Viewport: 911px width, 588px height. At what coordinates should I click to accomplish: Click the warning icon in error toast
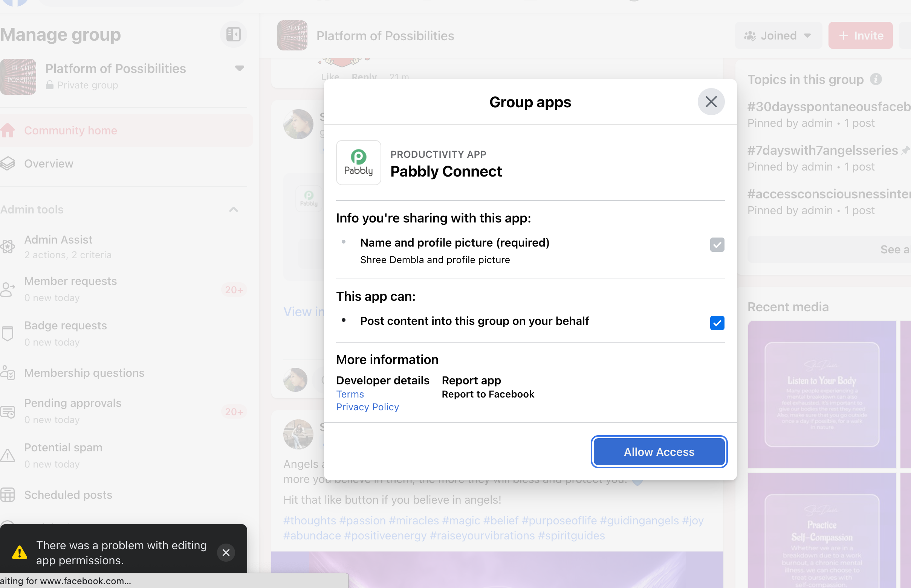[20, 553]
